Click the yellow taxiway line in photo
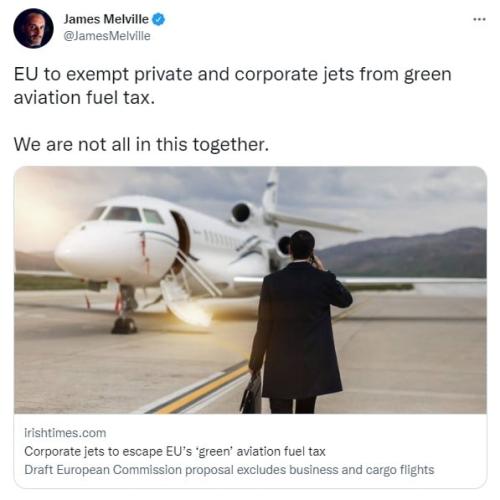This screenshot has height=500, width=500. pos(203,388)
